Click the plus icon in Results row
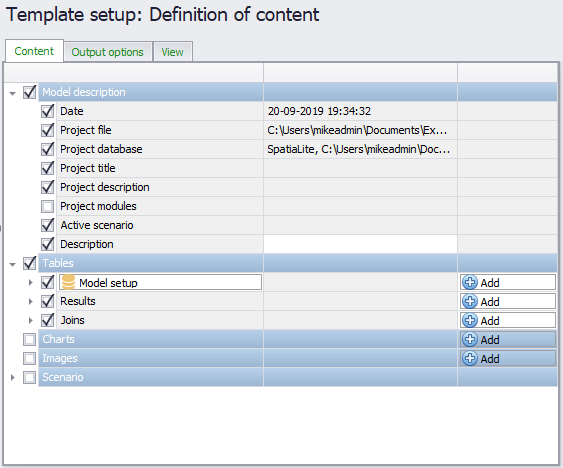 click(x=470, y=301)
